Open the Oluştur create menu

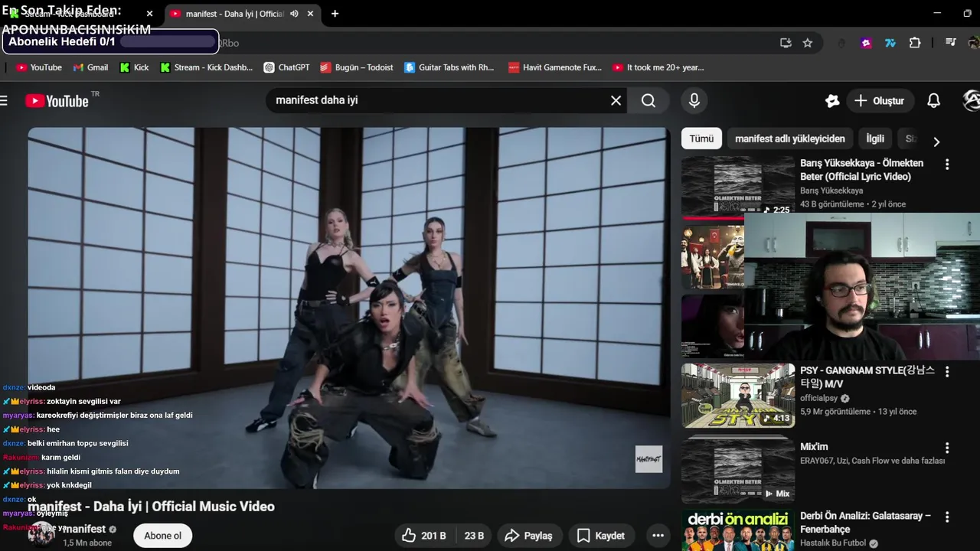[x=879, y=100]
